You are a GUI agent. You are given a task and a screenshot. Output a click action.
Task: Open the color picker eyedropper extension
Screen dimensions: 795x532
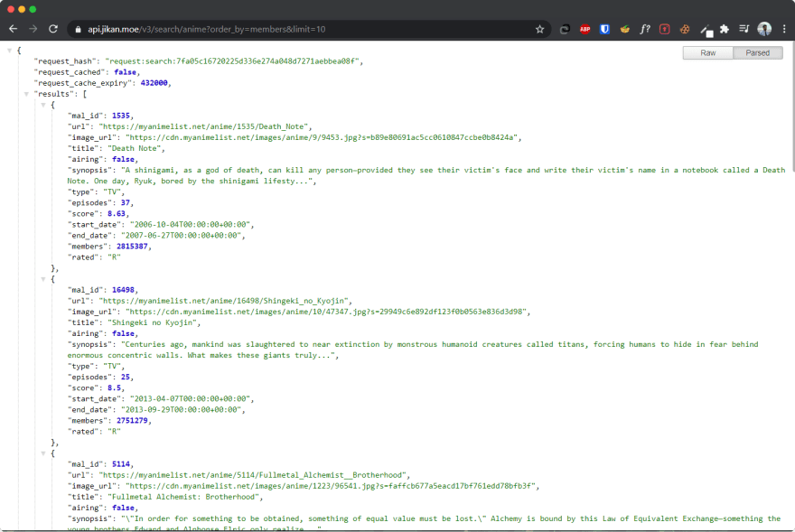pyautogui.click(x=706, y=31)
